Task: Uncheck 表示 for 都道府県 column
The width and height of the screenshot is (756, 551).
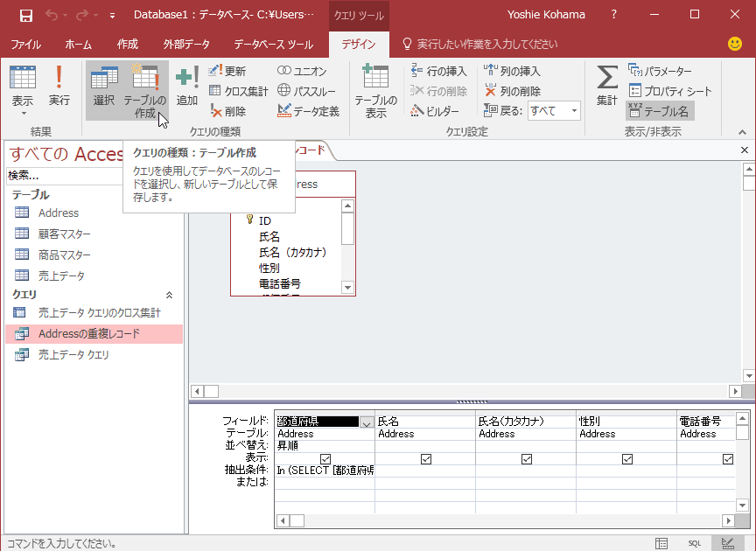Action: tap(325, 459)
